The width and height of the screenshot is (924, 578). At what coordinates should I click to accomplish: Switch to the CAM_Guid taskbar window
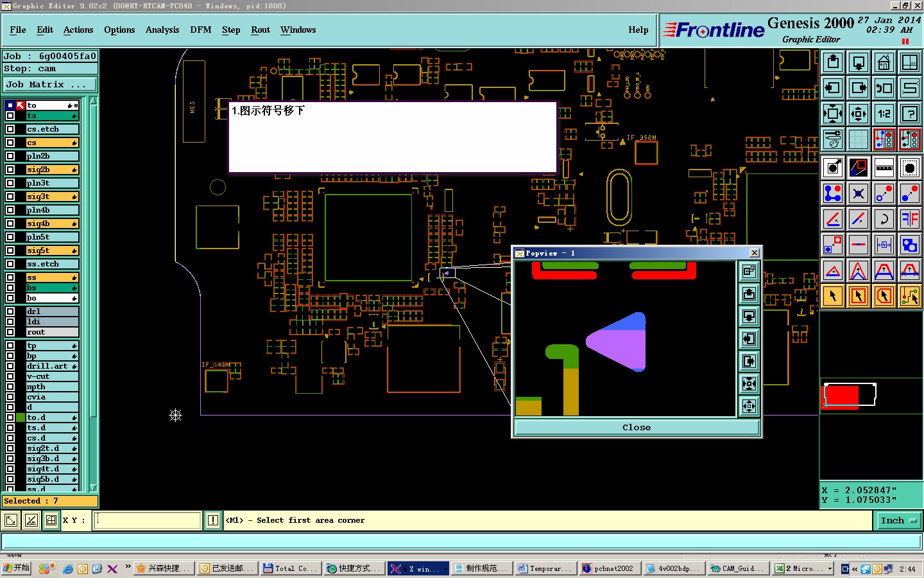pos(738,568)
